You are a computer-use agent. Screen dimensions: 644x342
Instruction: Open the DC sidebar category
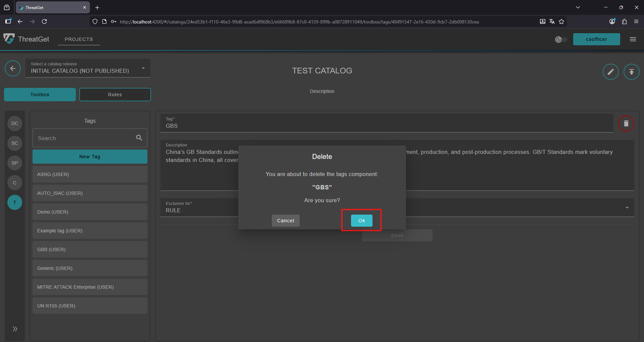pos(15,123)
